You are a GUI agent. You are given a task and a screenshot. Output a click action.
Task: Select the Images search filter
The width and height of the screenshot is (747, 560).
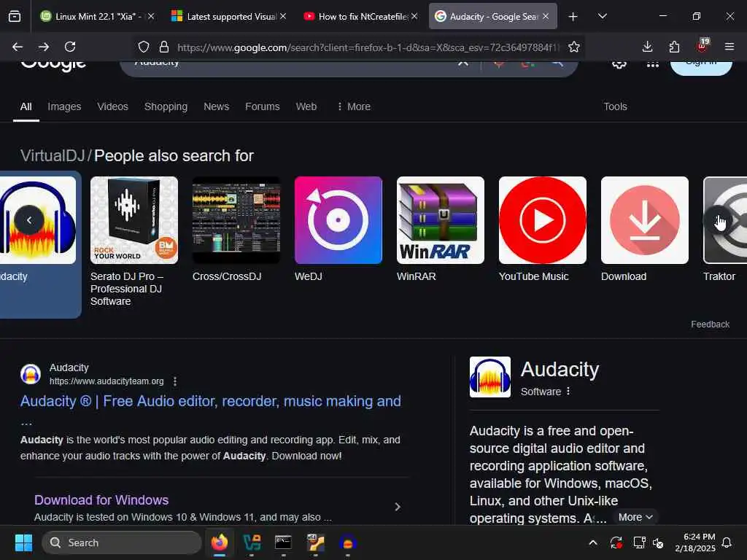[64, 106]
